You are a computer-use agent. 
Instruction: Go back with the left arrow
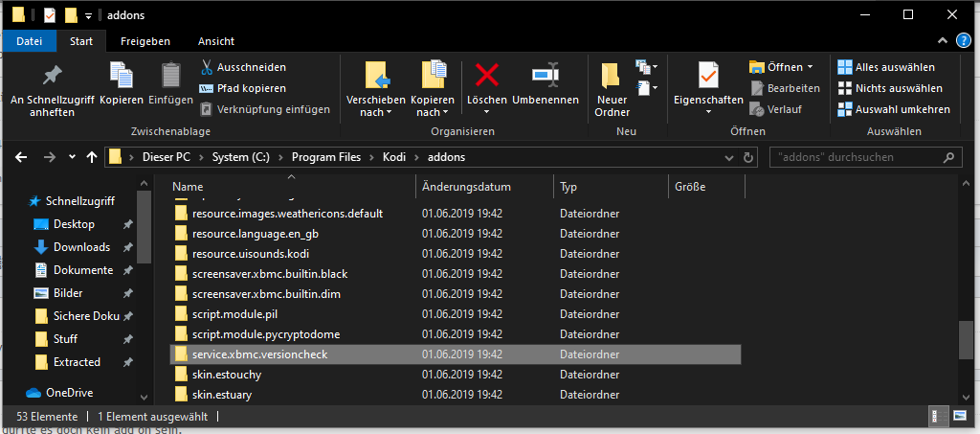21,157
